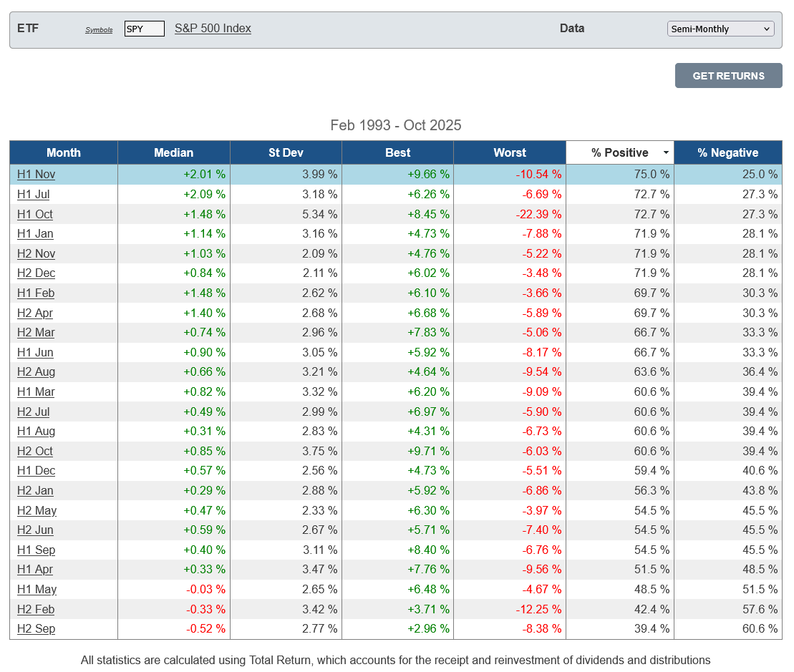Click the SPY symbol input field
This screenshot has width=794, height=672.
pos(144,29)
